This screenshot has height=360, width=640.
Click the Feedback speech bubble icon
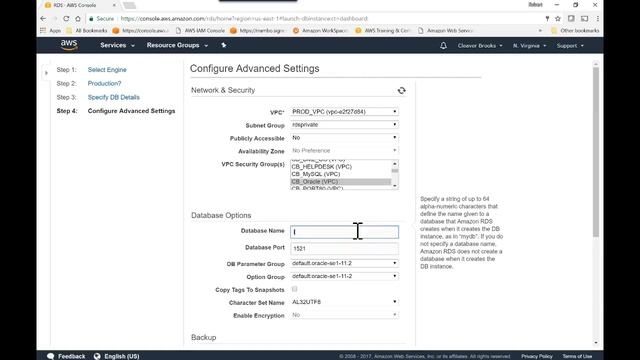(x=51, y=356)
